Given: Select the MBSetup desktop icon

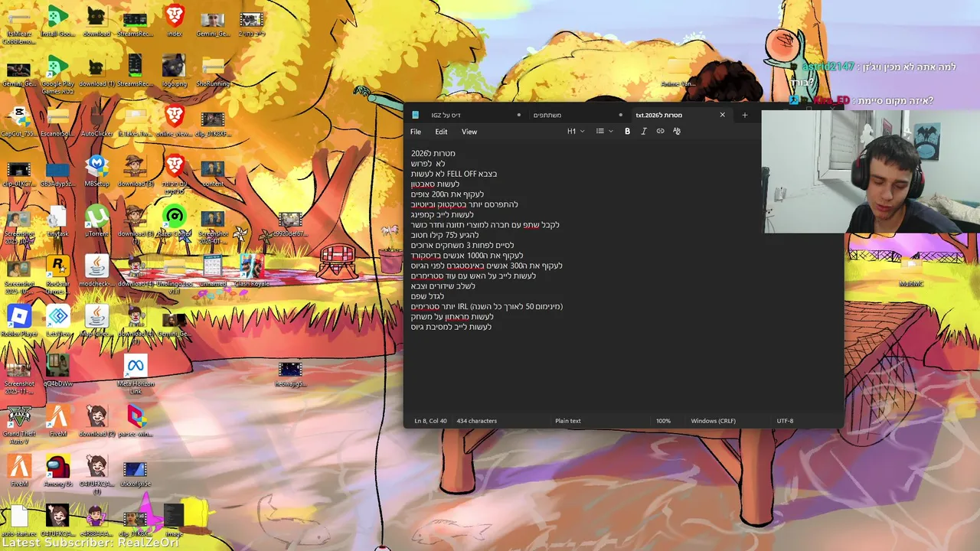Looking at the screenshot, I should click(96, 171).
